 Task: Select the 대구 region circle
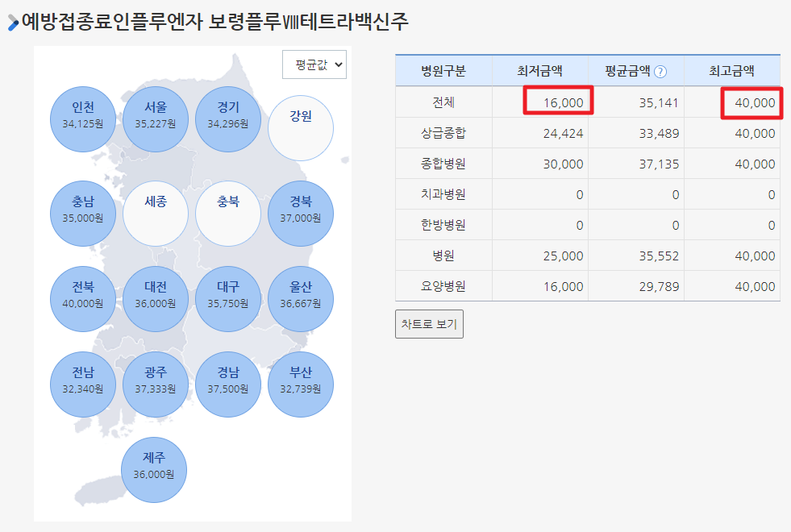[228, 298]
